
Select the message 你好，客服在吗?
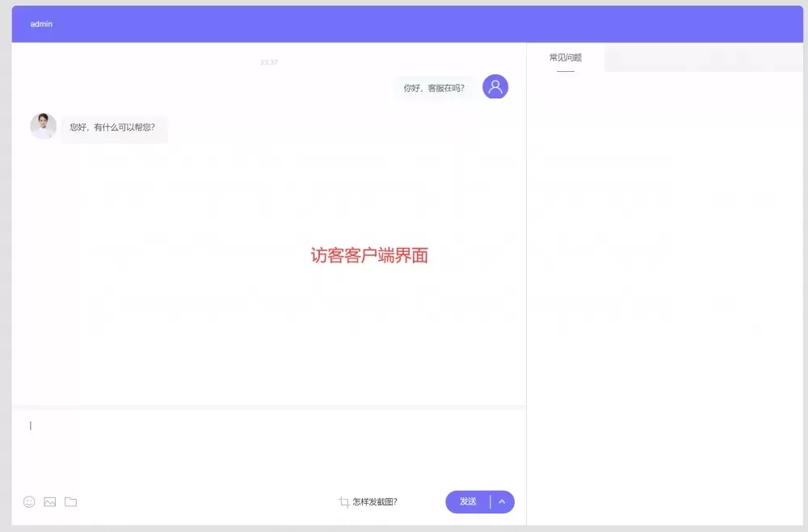pos(434,88)
